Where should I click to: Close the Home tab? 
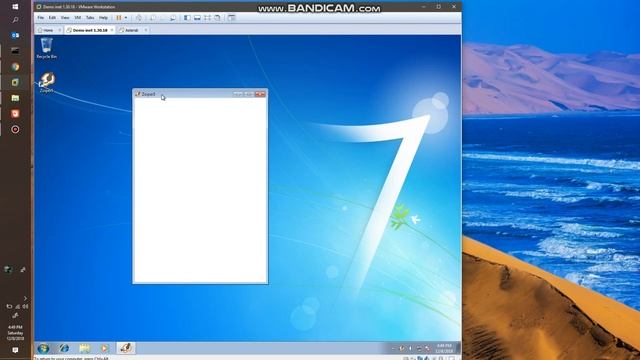coord(60,30)
